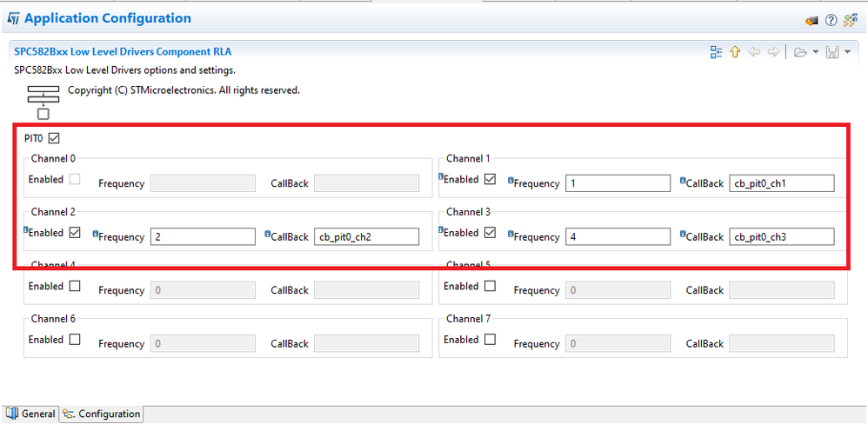
Task: Click info marker beside Channel 3 CallBack
Action: click(x=683, y=233)
